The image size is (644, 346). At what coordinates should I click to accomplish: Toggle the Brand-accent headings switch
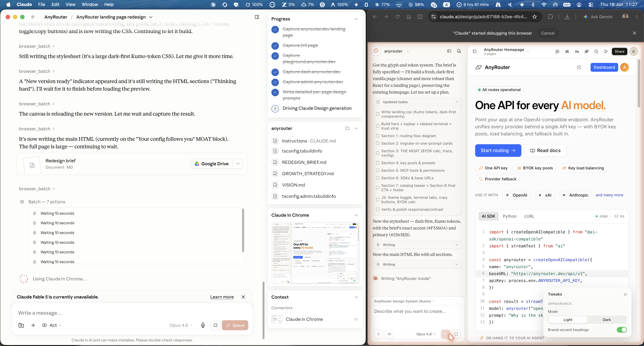(x=622, y=330)
